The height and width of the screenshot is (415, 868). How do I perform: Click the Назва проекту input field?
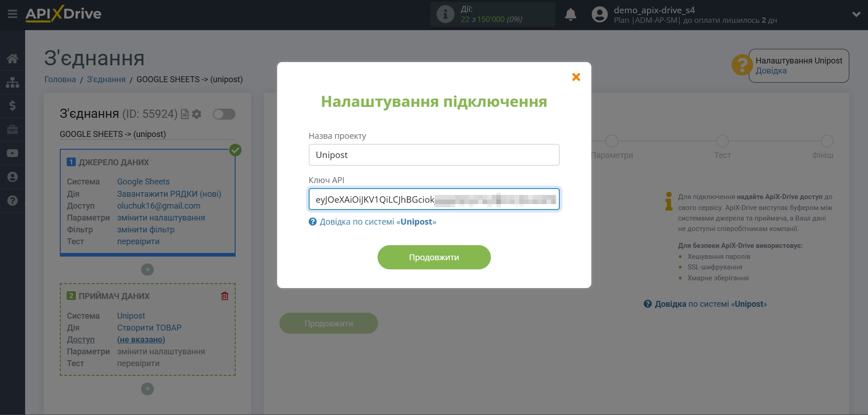[434, 155]
